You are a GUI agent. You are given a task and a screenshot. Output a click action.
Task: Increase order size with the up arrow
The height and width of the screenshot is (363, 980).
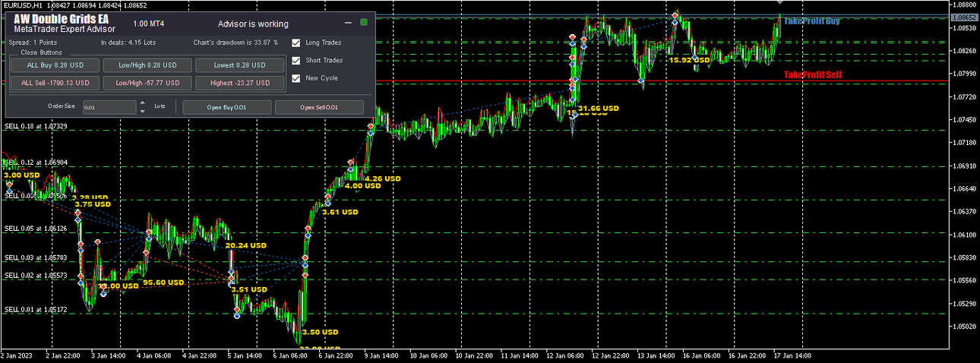[142, 103]
